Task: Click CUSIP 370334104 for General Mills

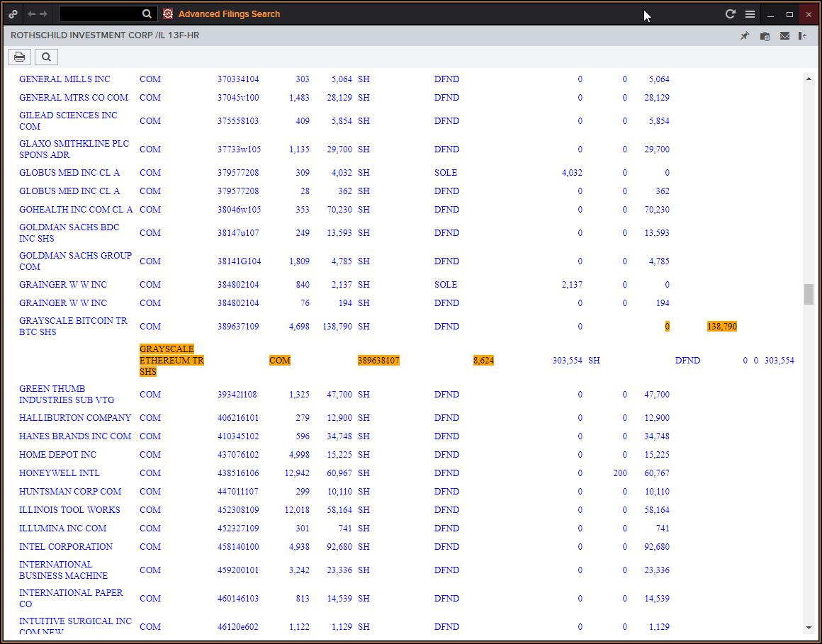Action: (238, 79)
